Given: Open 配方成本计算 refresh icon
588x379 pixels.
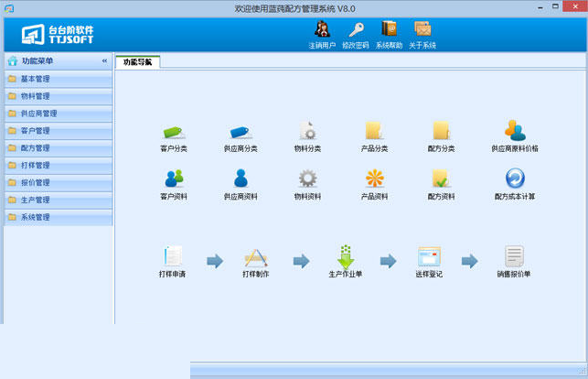Looking at the screenshot, I should (515, 179).
